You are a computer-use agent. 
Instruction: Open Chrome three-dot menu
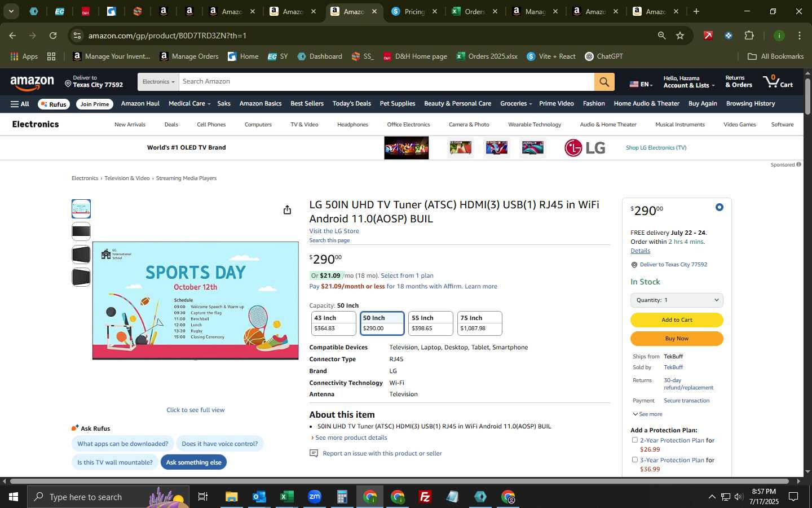[x=800, y=36]
